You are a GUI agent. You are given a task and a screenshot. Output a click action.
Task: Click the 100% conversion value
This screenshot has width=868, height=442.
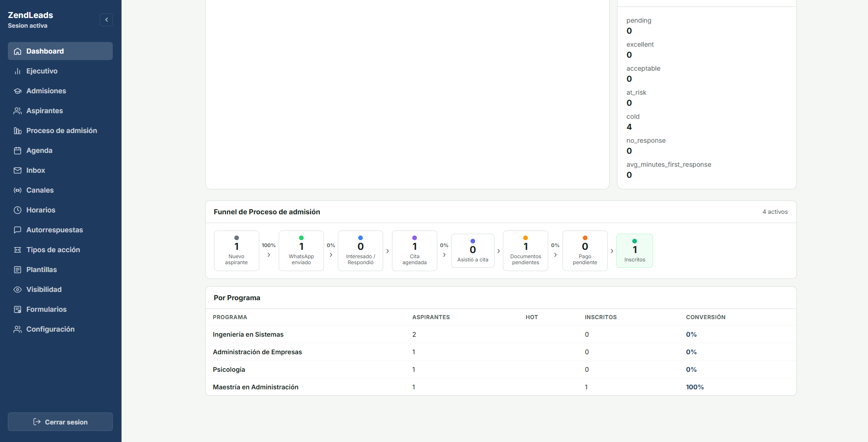click(695, 387)
